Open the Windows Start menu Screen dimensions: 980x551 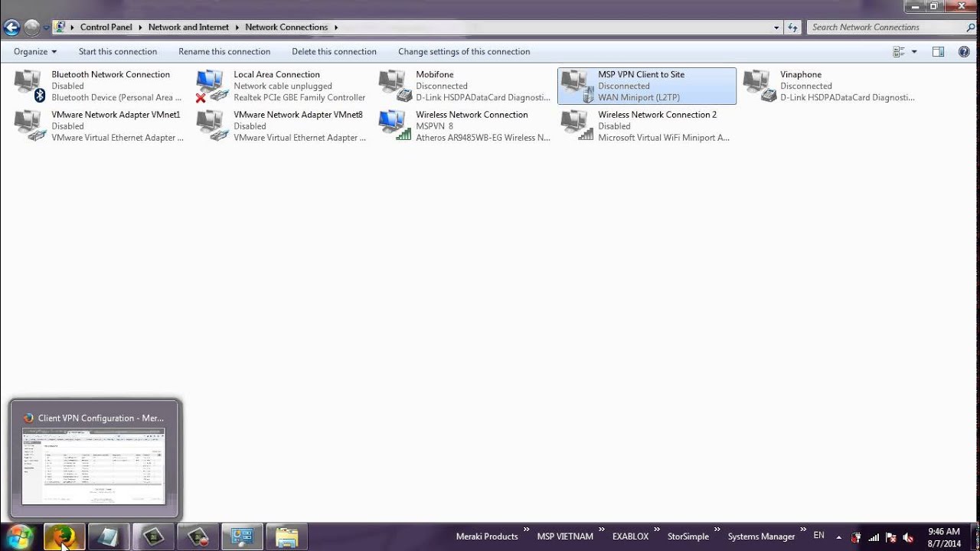pos(20,537)
